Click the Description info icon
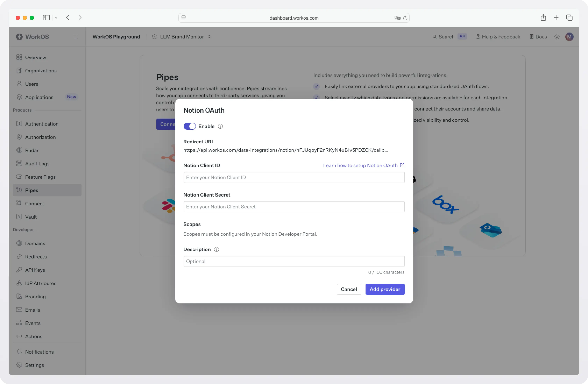Screen dimensions: 588x384 (x=216, y=249)
